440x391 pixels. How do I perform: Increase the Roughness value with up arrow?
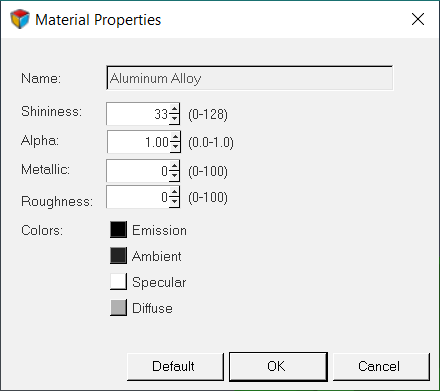174,192
